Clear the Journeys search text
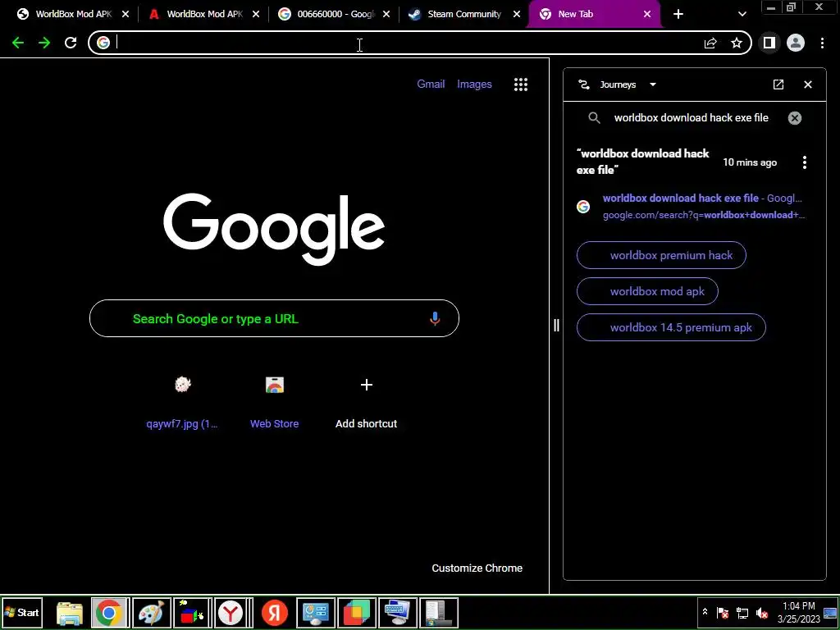Screen dimensions: 840x630 (794, 118)
